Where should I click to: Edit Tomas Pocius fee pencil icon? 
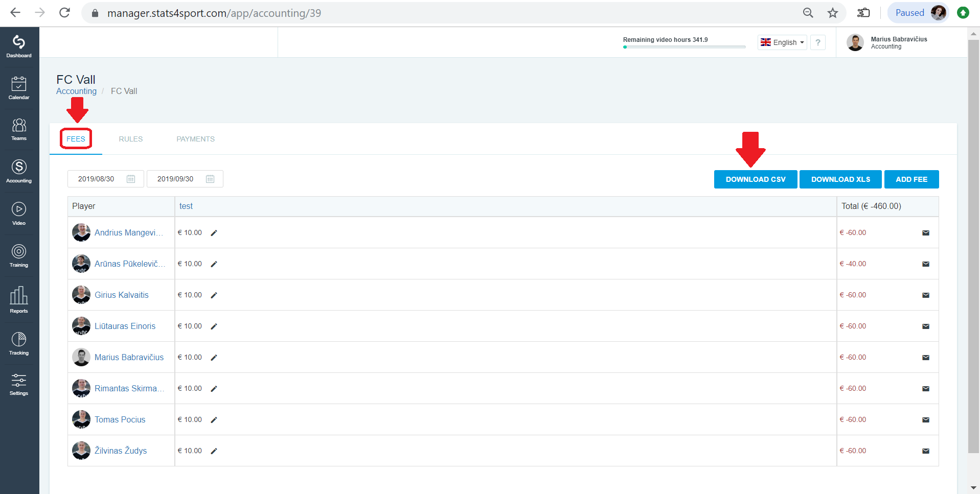[214, 420]
